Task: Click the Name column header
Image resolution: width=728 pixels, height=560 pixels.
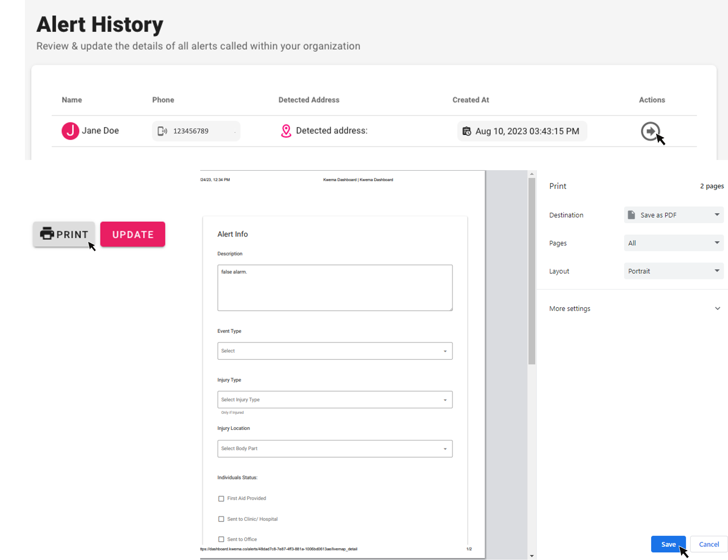Action: tap(72, 100)
